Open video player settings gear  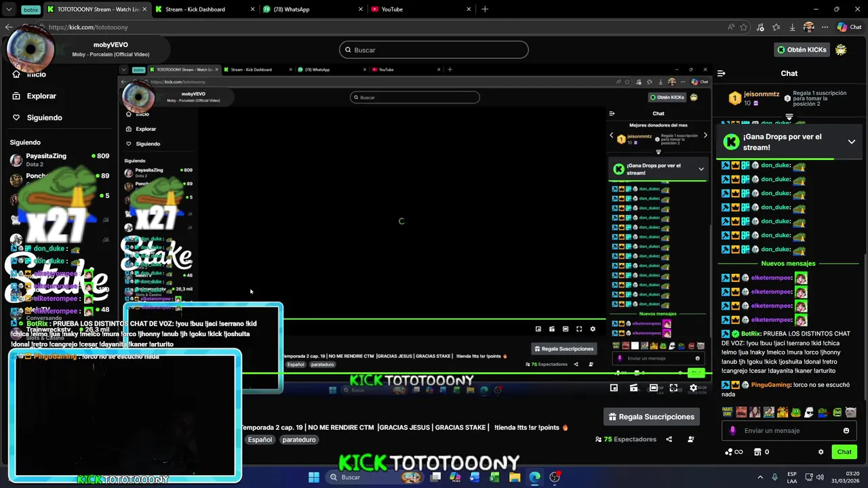[x=693, y=388]
